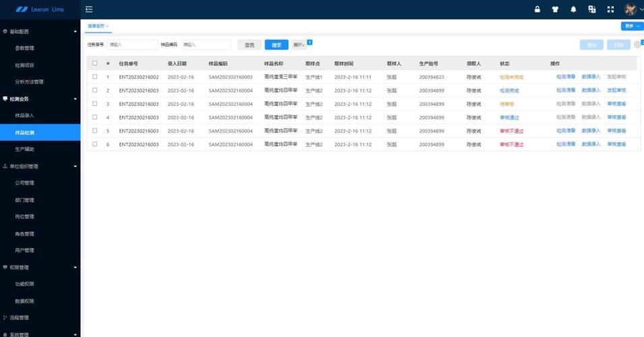
Task: Open the 更多 dropdown button
Action: pyautogui.click(x=631, y=26)
